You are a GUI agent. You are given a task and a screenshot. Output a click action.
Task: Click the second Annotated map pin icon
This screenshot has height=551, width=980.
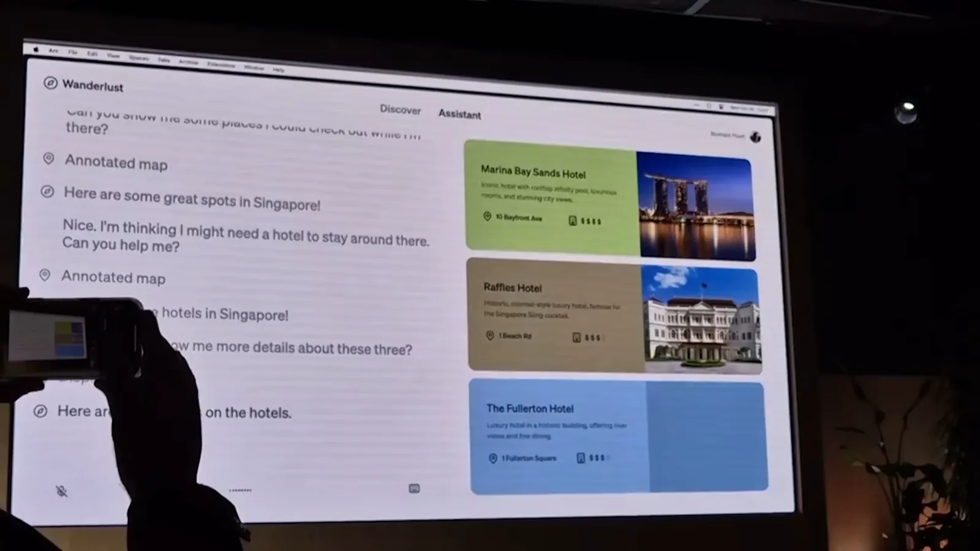(x=45, y=275)
